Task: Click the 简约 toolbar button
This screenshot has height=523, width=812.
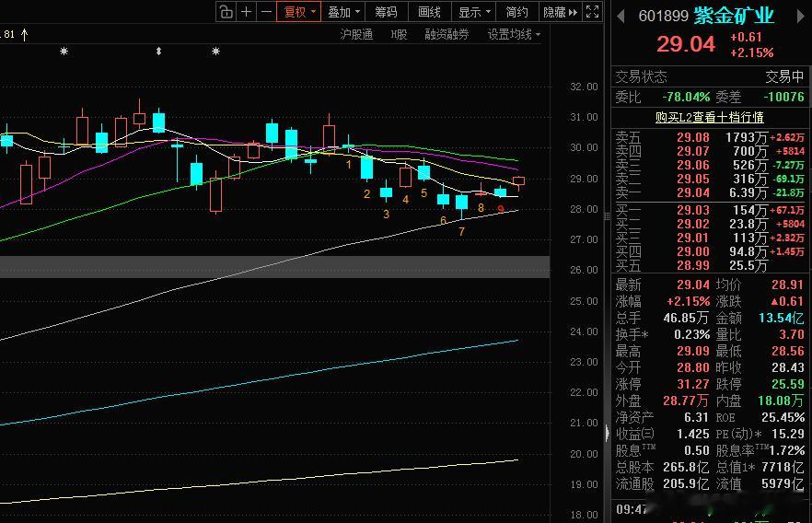Action: pos(516,11)
